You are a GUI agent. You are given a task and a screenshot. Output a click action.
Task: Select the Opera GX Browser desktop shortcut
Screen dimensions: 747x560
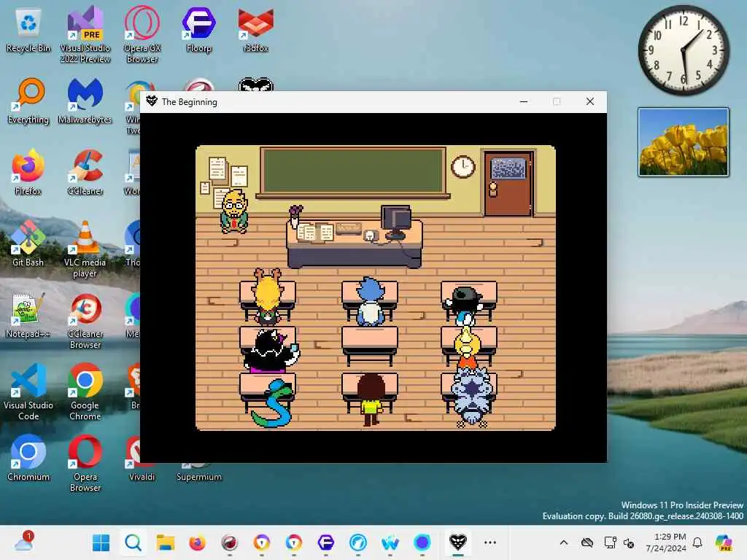point(142,34)
